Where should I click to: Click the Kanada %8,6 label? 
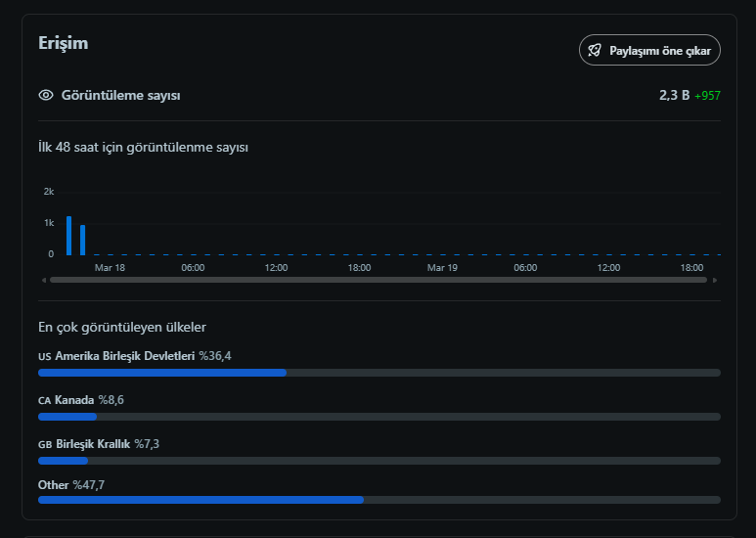[81, 400]
